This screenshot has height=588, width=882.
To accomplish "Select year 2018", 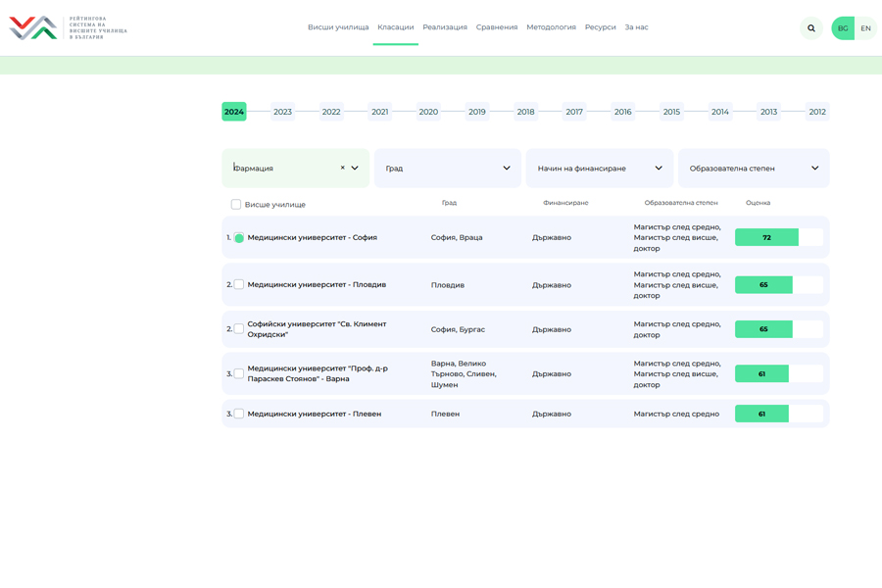I will tap(526, 112).
